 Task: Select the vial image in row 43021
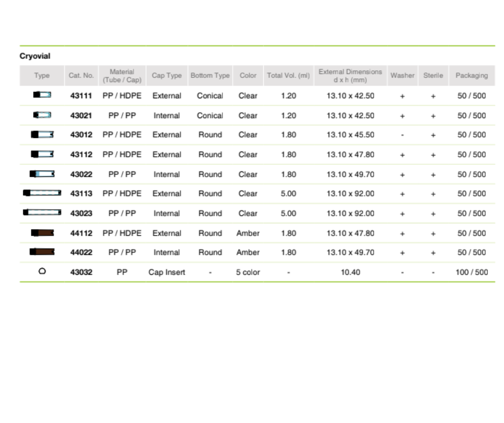(42, 115)
